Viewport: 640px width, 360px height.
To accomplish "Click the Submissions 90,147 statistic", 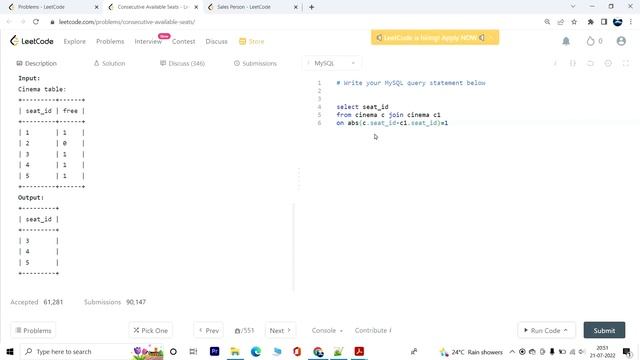I will [115, 302].
